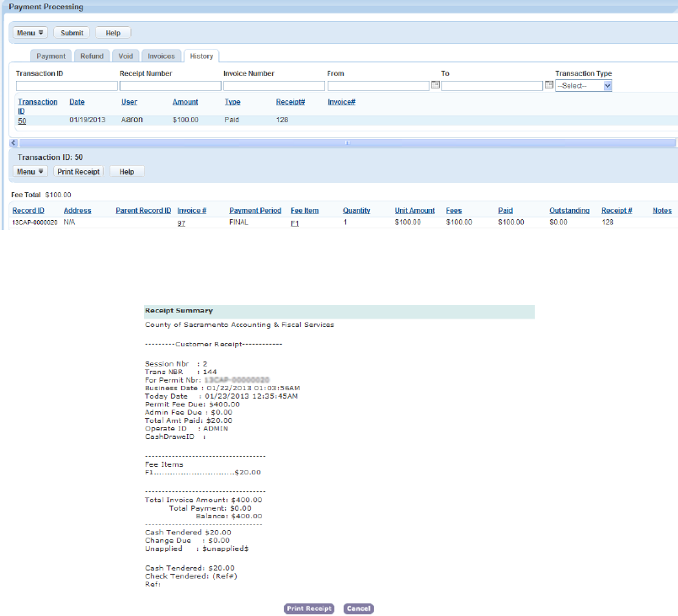The height and width of the screenshot is (616, 678).
Task: Switch to the Invoices tab
Action: click(x=161, y=56)
